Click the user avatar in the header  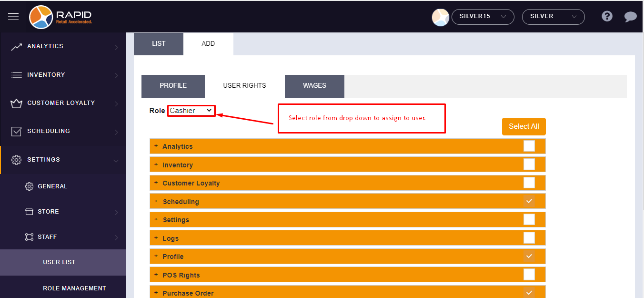pyautogui.click(x=440, y=17)
